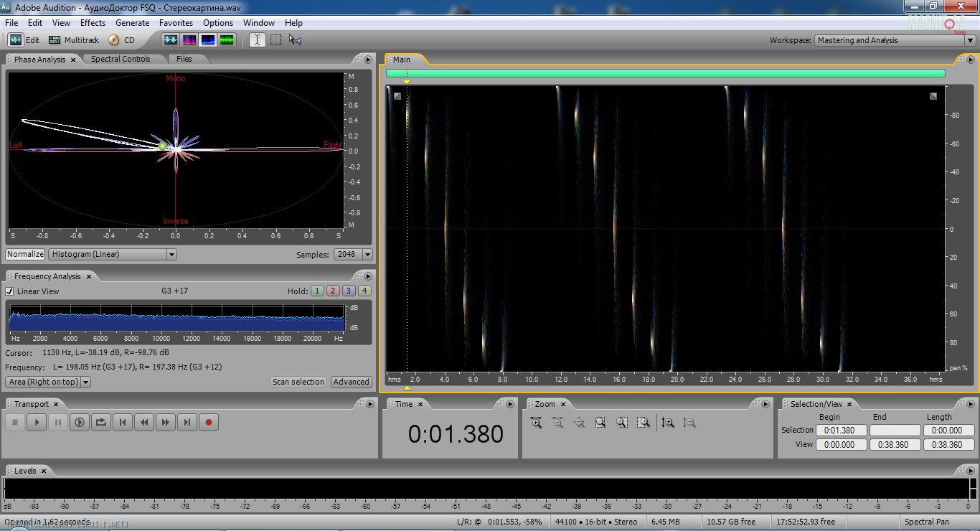This screenshot has width=980, height=531.
Task: Click the Pause transport button
Action: [58, 423]
